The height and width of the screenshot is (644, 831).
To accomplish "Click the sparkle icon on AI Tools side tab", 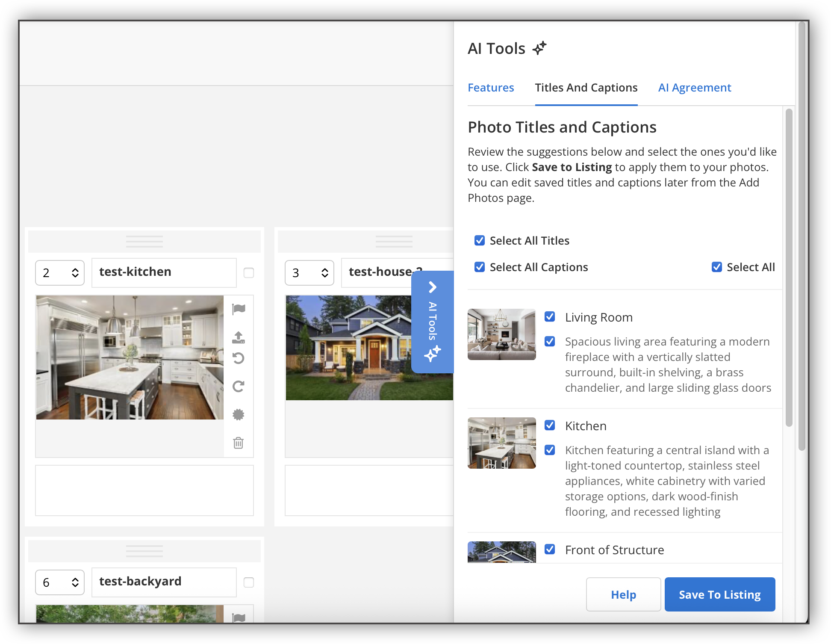I will pyautogui.click(x=433, y=354).
